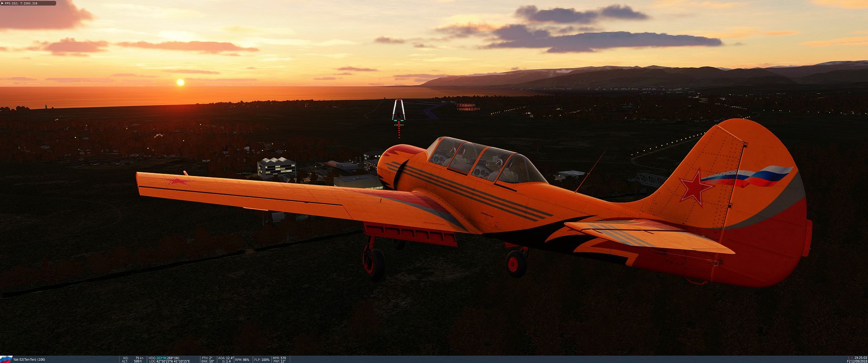Click the BNK bank angle readout
Viewport: 868px width, 363px height.
(208, 361)
